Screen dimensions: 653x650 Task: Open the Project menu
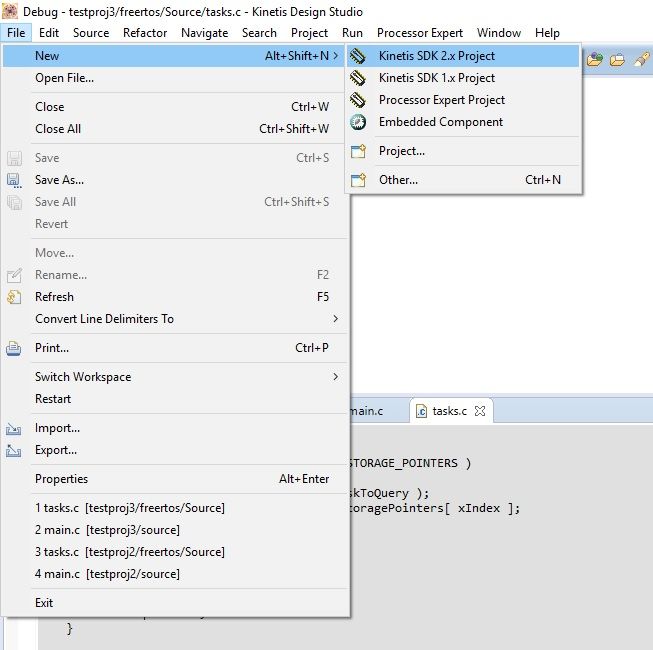(x=309, y=33)
